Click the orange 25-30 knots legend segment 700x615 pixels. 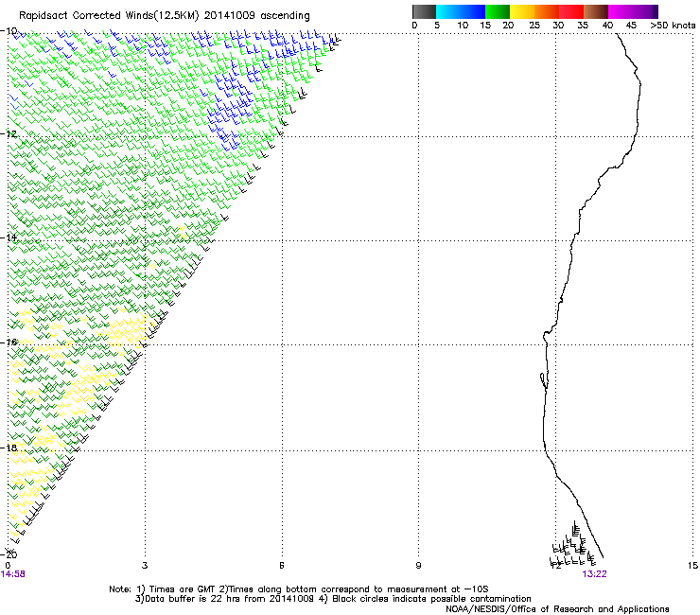[547, 11]
